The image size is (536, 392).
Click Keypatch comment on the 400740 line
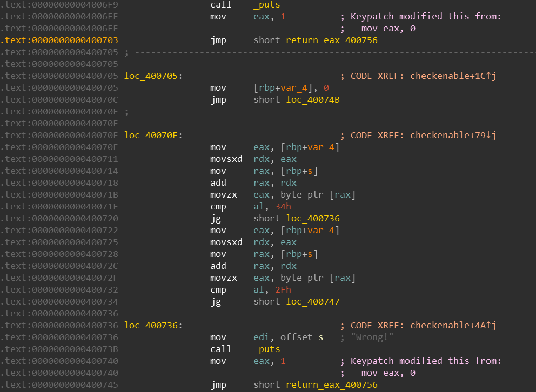click(426, 361)
